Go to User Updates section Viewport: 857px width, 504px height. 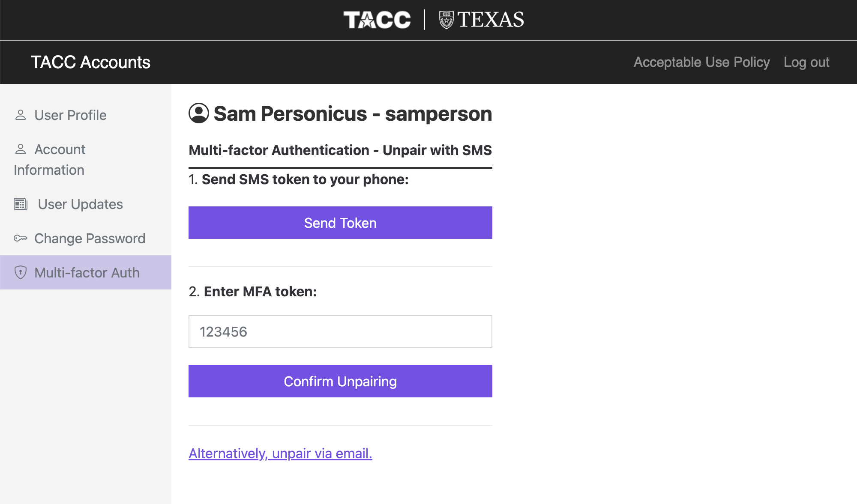pyautogui.click(x=80, y=204)
